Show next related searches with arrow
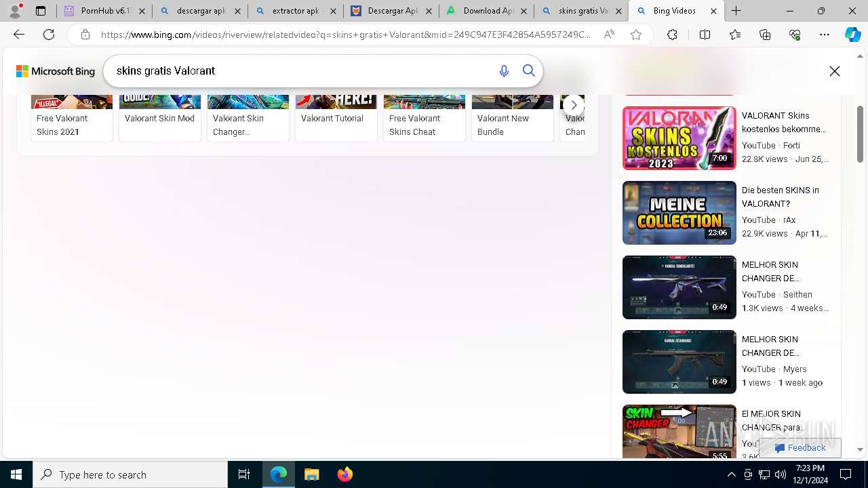This screenshot has width=868, height=488. (574, 105)
